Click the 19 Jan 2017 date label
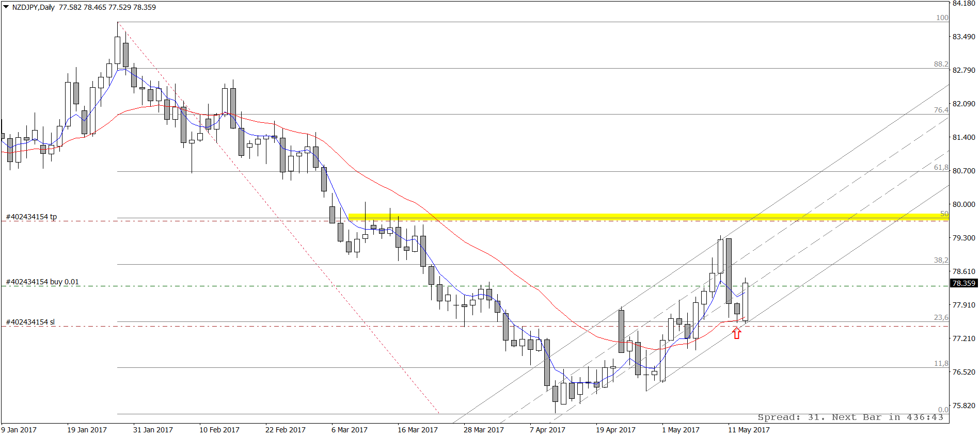 pos(87,430)
